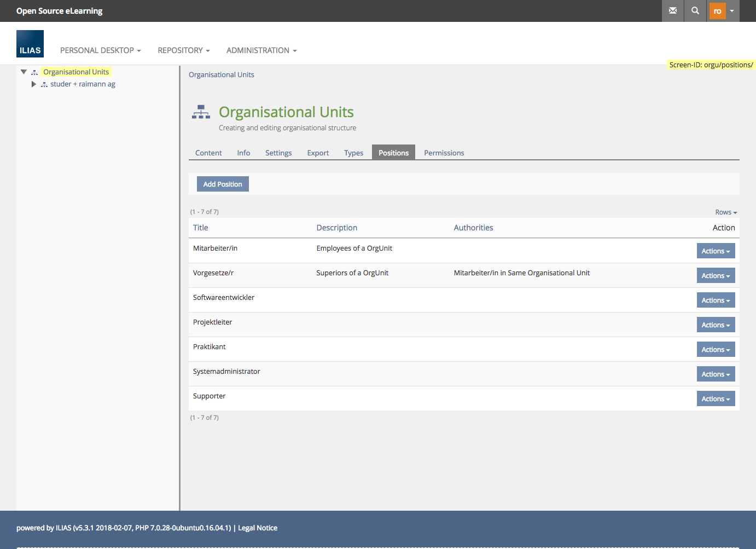Click the Organisational Units breadcrumb link

coord(221,75)
